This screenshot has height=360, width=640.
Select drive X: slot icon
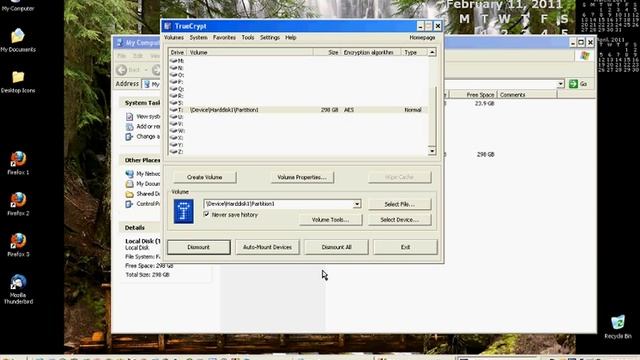173,138
